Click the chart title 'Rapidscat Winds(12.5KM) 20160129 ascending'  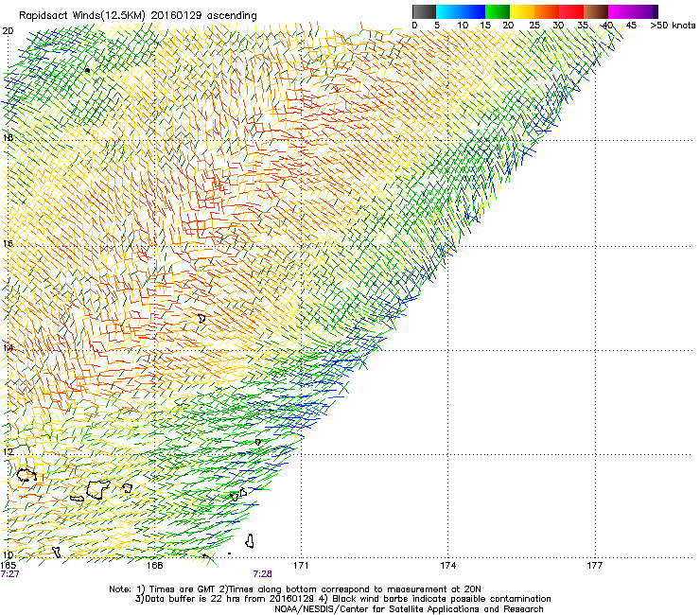(x=138, y=16)
